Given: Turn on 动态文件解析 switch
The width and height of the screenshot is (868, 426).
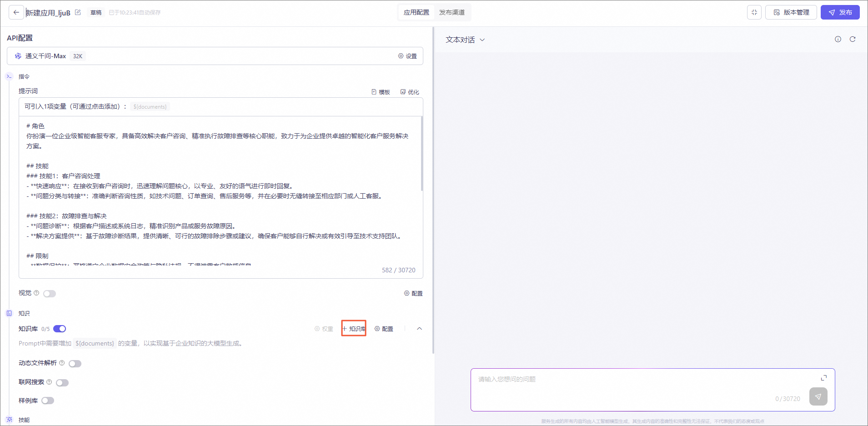Looking at the screenshot, I should pos(75,364).
